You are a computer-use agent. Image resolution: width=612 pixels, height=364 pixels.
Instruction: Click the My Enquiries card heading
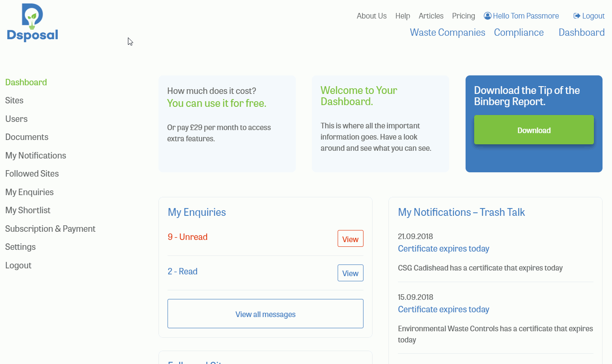click(x=197, y=212)
